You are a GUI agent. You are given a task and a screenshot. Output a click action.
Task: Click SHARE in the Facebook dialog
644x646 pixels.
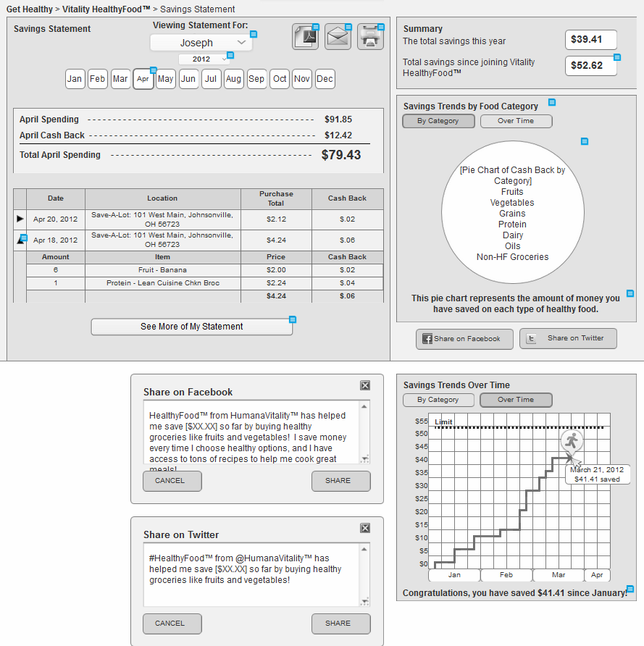(x=340, y=481)
